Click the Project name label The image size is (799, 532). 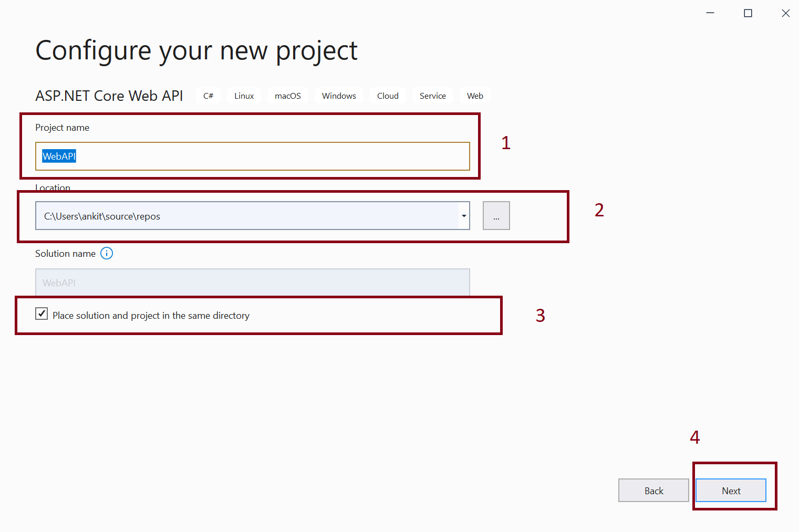(x=62, y=128)
